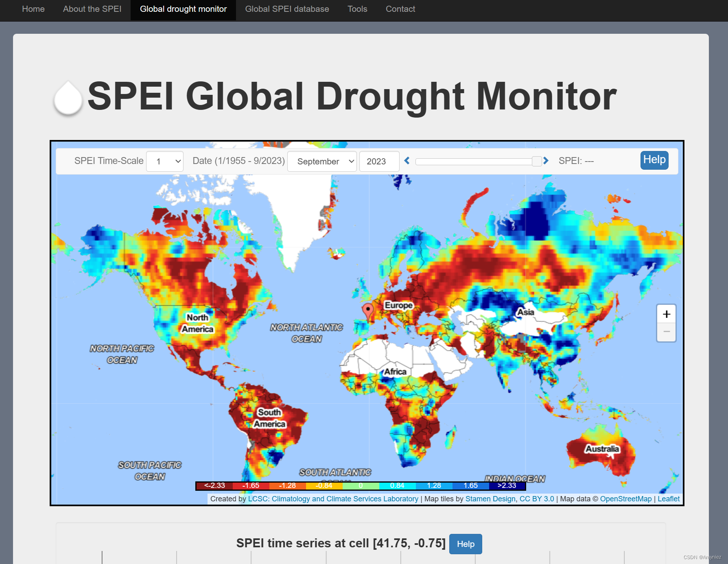
Task: Open the SPEI Time-Scale dropdown
Action: 164,161
